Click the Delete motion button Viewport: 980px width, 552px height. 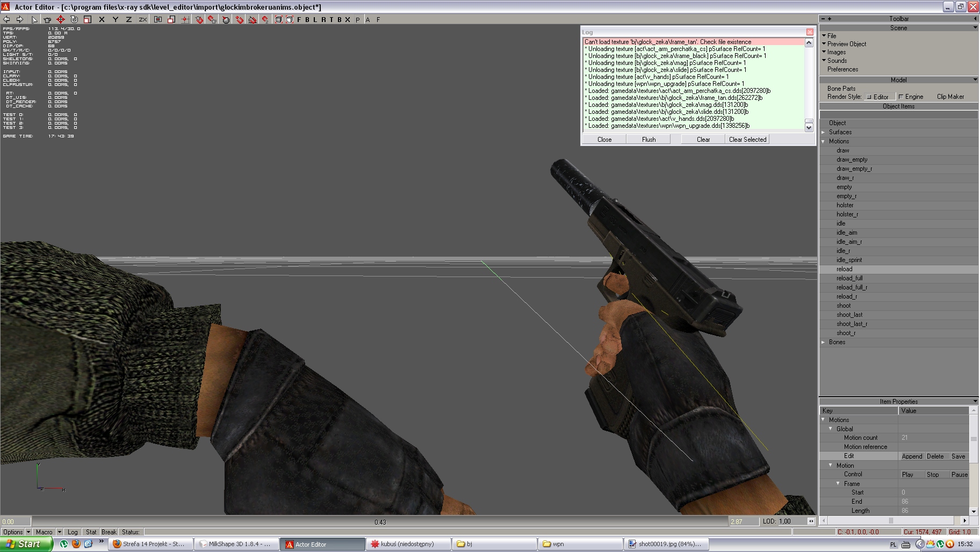935,456
